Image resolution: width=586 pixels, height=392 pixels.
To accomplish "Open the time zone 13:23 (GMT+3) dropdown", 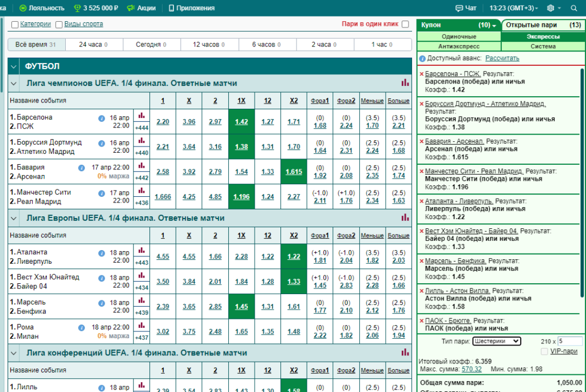I will pyautogui.click(x=513, y=8).
